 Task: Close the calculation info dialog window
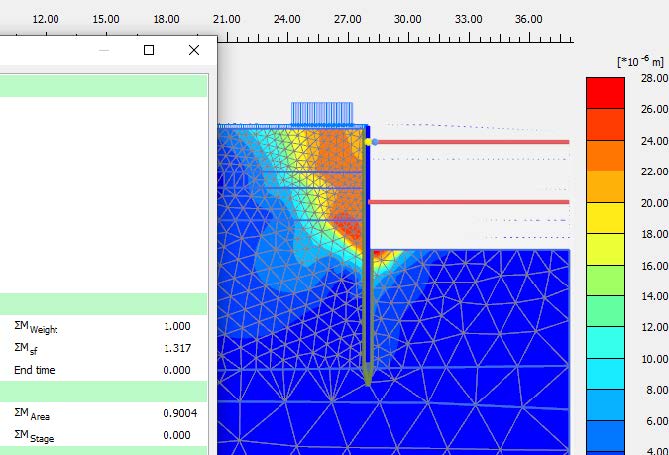coord(194,50)
